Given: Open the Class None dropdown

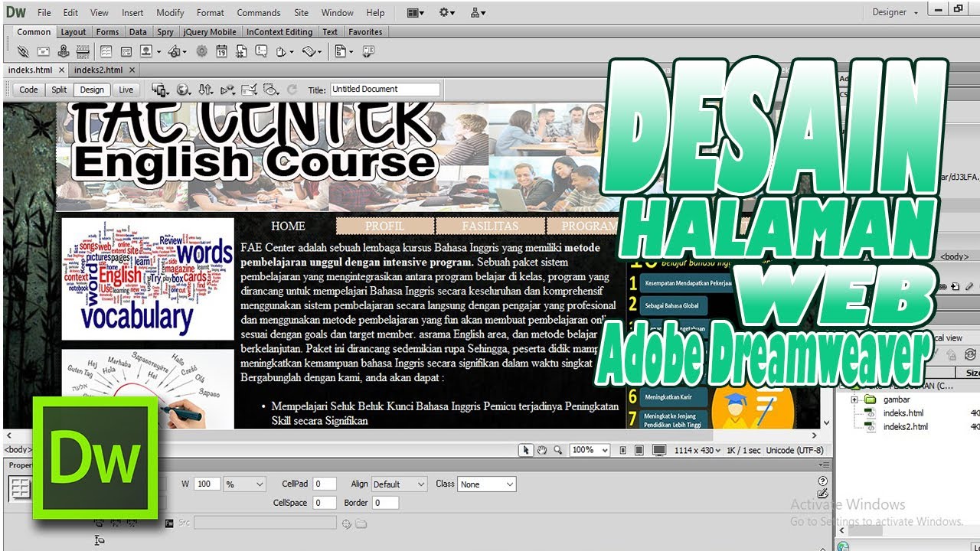Looking at the screenshot, I should click(486, 484).
